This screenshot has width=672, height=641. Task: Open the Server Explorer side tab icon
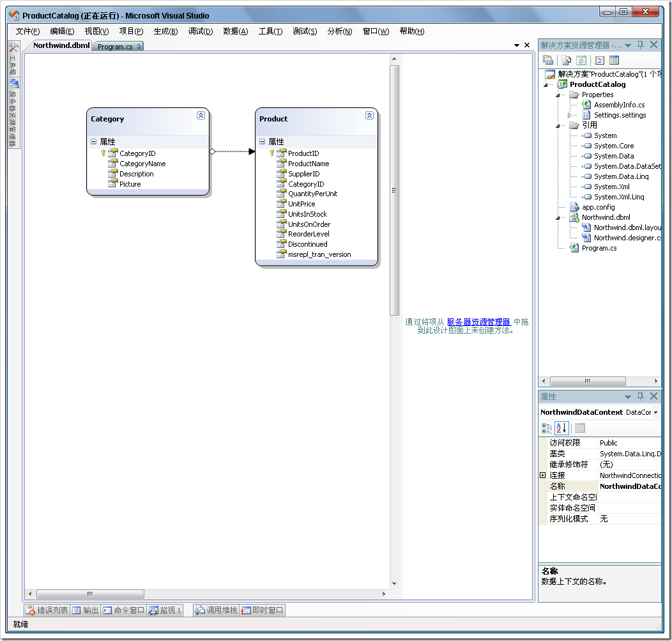13,83
